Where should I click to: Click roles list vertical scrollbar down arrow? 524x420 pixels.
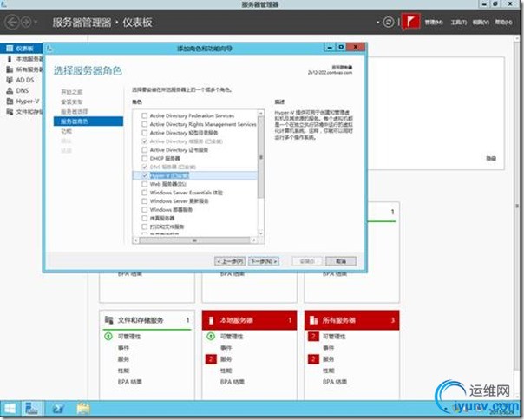point(261,233)
